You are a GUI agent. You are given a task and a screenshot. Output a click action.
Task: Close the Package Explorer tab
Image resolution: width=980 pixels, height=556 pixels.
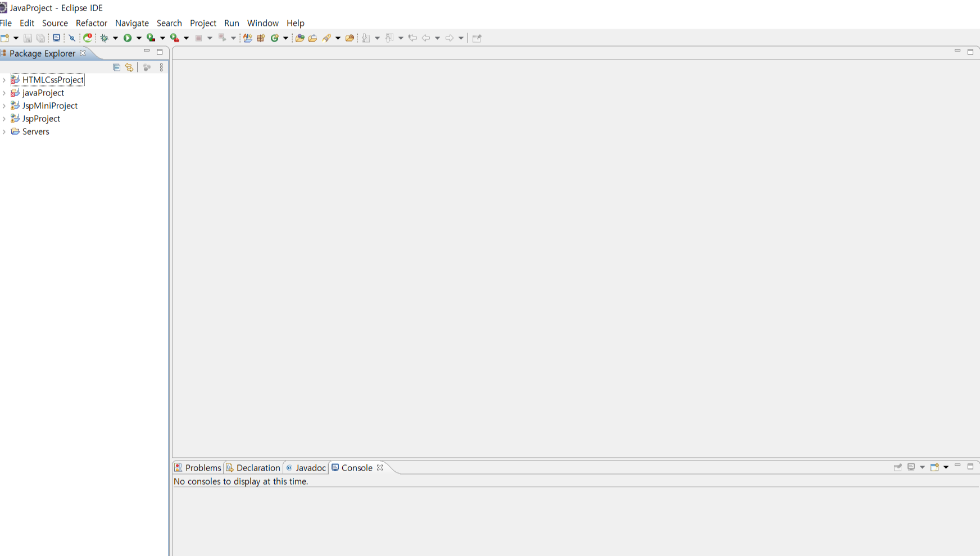(83, 53)
